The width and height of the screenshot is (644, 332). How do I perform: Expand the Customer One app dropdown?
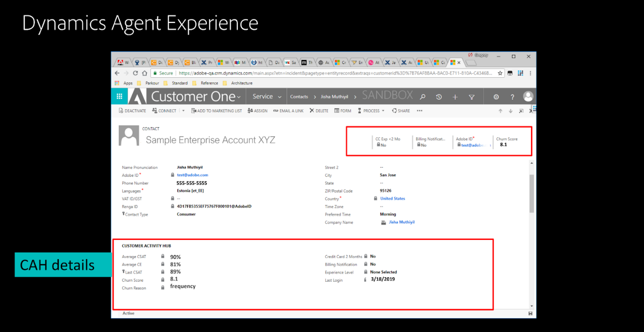[x=239, y=96]
